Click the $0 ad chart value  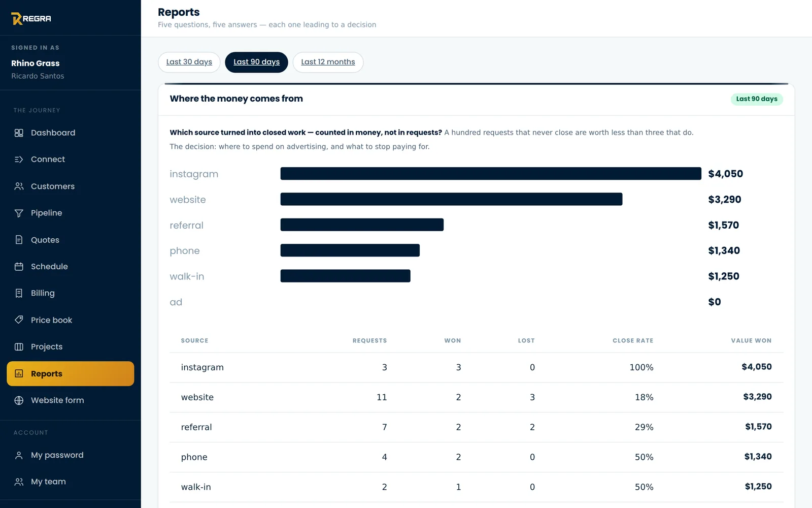[715, 302]
